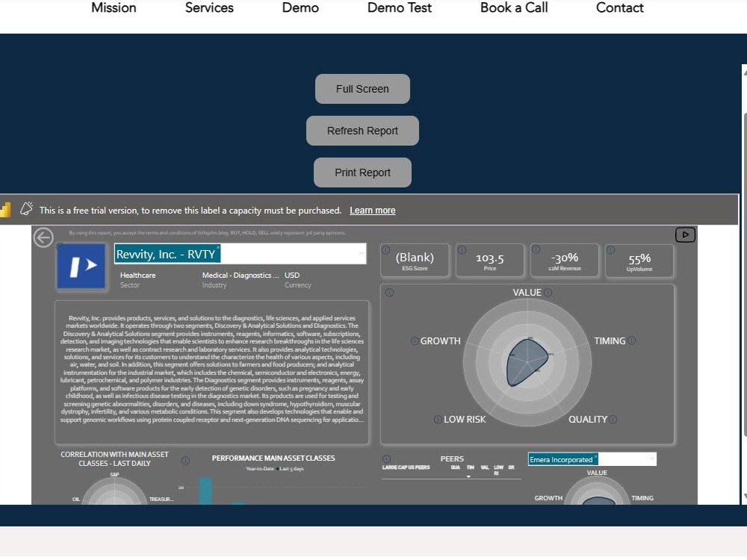Click the (Blank) ESG Score card
Screen dimensions: 747x560
tap(415, 261)
